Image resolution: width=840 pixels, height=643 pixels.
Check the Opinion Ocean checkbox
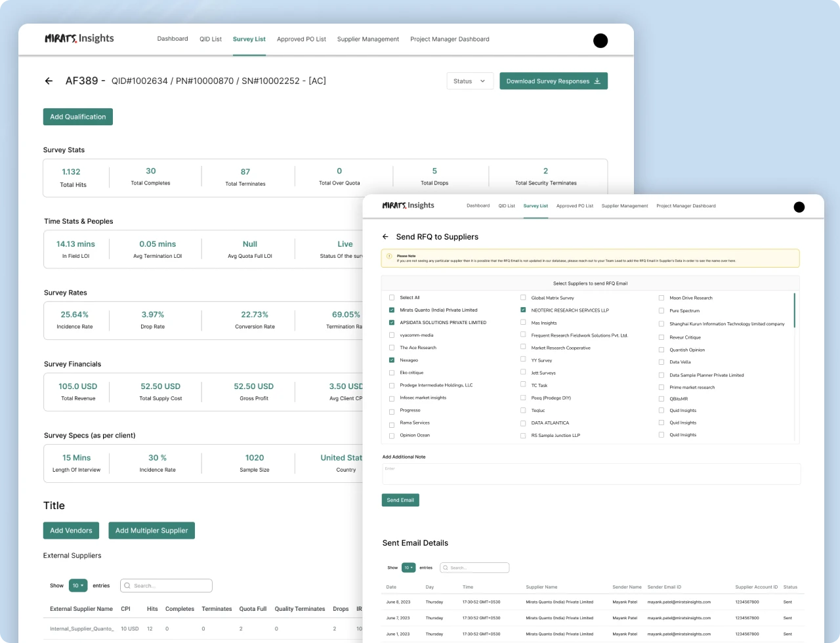tap(392, 436)
